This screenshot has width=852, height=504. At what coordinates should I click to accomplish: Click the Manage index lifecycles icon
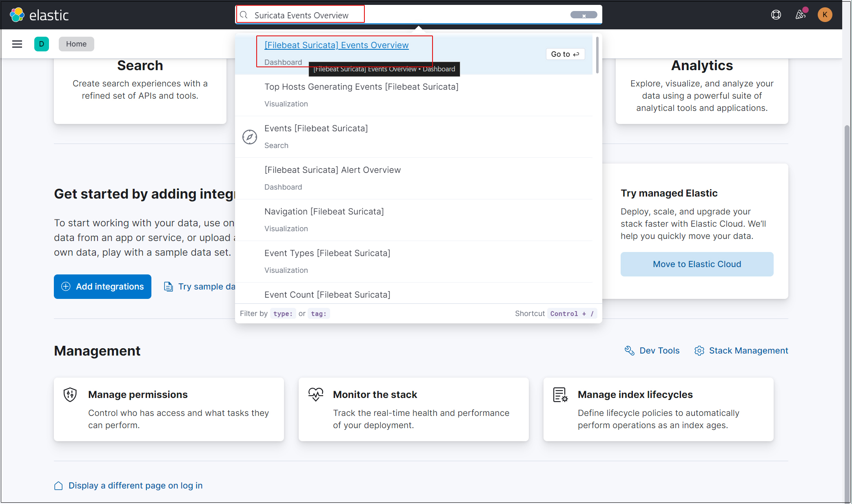560,395
